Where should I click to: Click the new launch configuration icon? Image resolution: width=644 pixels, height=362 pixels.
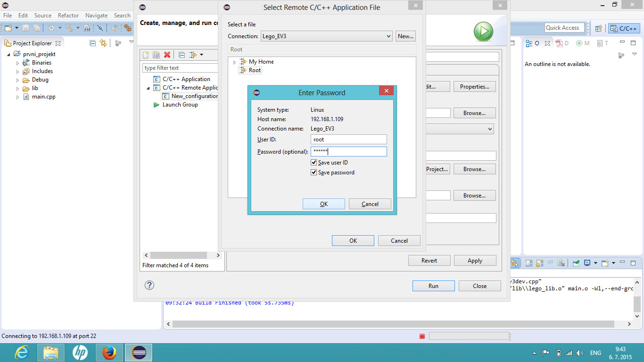pyautogui.click(x=146, y=55)
